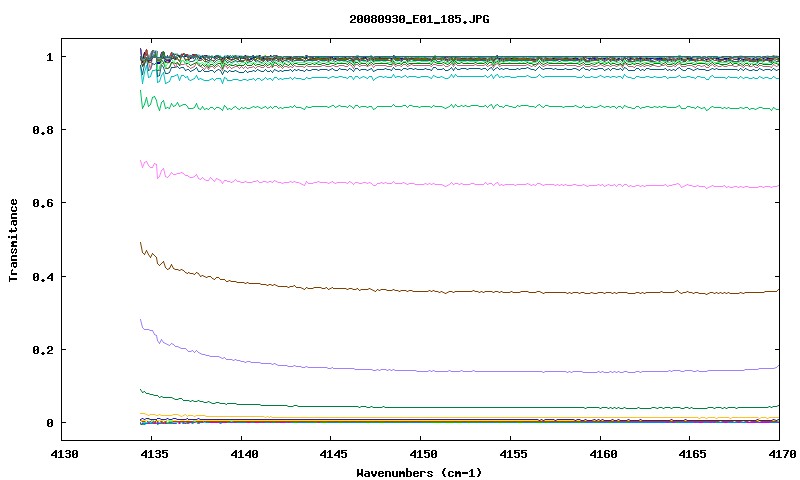Click the purple spectrum curve near 0.14

pos(459,371)
